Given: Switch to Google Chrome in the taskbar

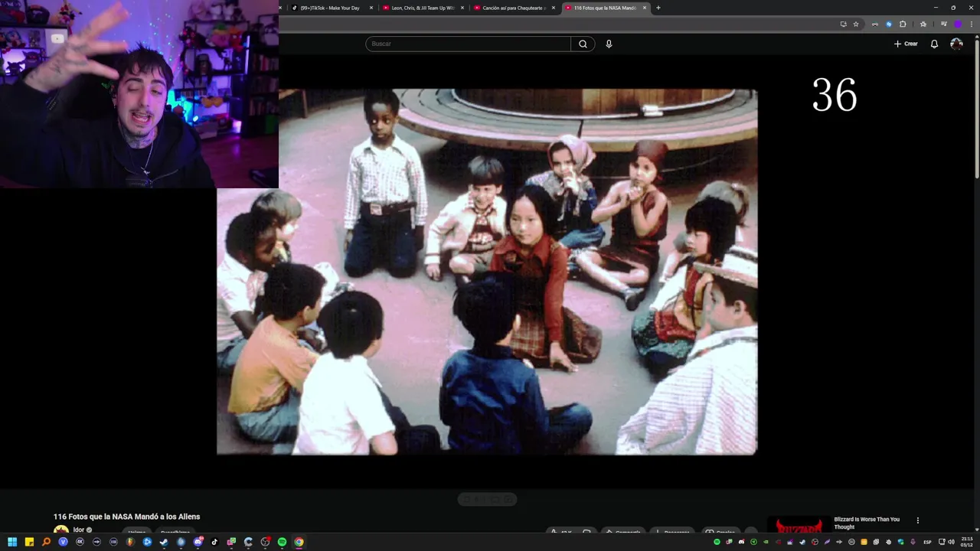Looking at the screenshot, I should coord(299,542).
